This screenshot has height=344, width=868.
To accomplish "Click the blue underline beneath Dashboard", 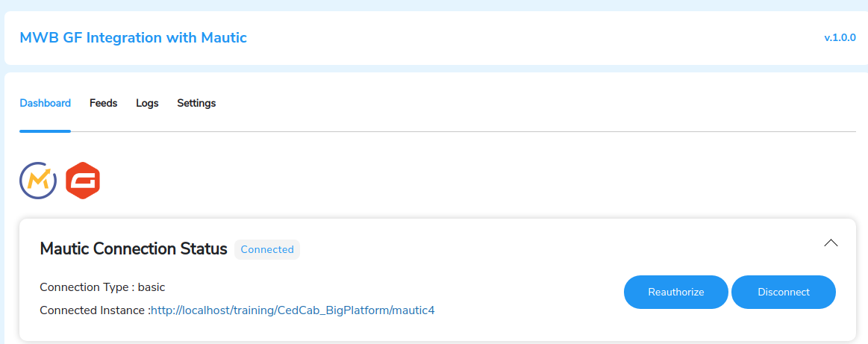I will [45, 131].
